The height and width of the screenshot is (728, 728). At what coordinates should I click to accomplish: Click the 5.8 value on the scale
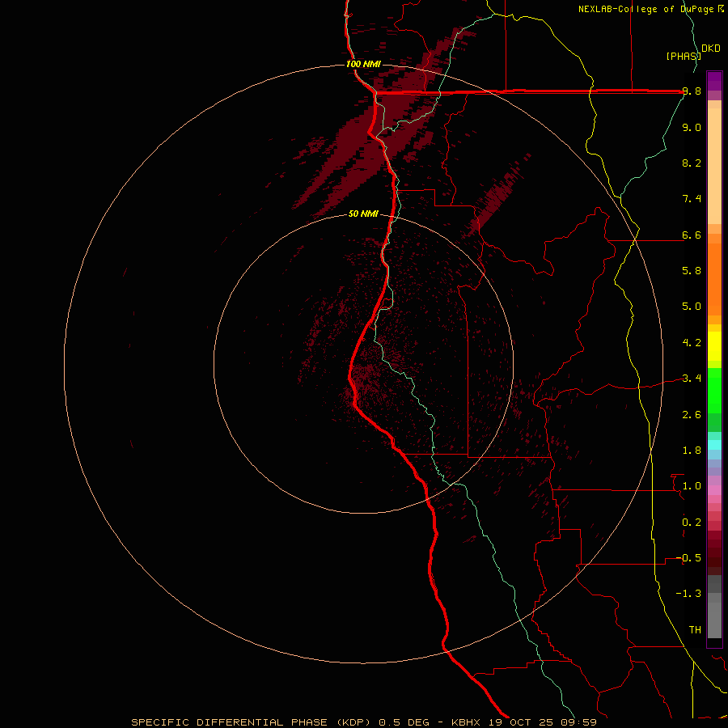coord(692,271)
